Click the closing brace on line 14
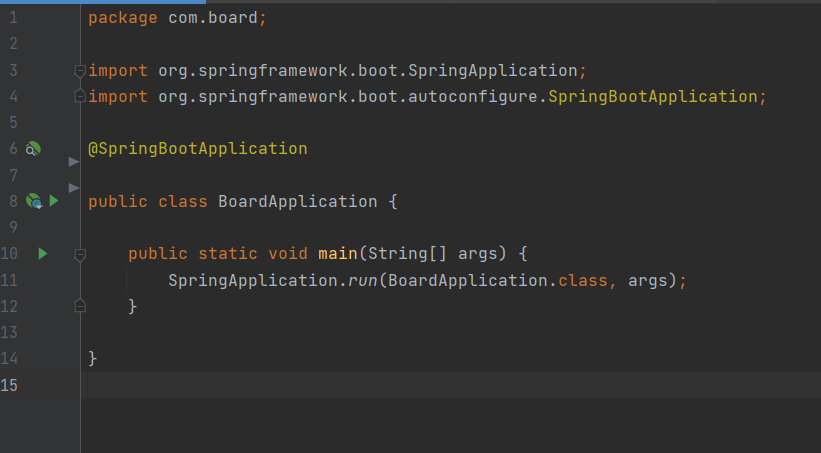 click(93, 359)
